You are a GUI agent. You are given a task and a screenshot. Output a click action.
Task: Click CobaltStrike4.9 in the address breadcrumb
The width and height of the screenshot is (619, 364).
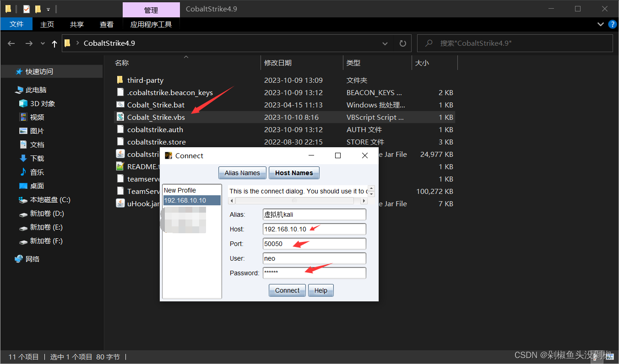[x=109, y=43]
